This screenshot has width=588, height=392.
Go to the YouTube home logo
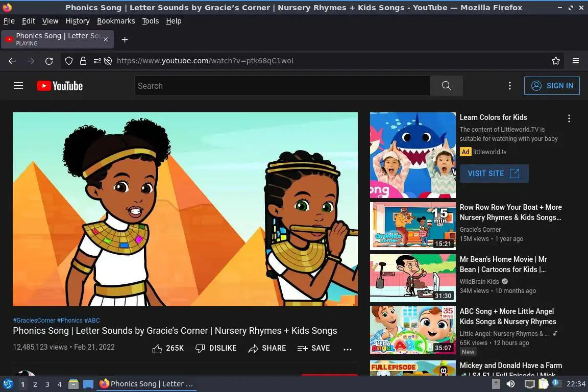click(60, 86)
